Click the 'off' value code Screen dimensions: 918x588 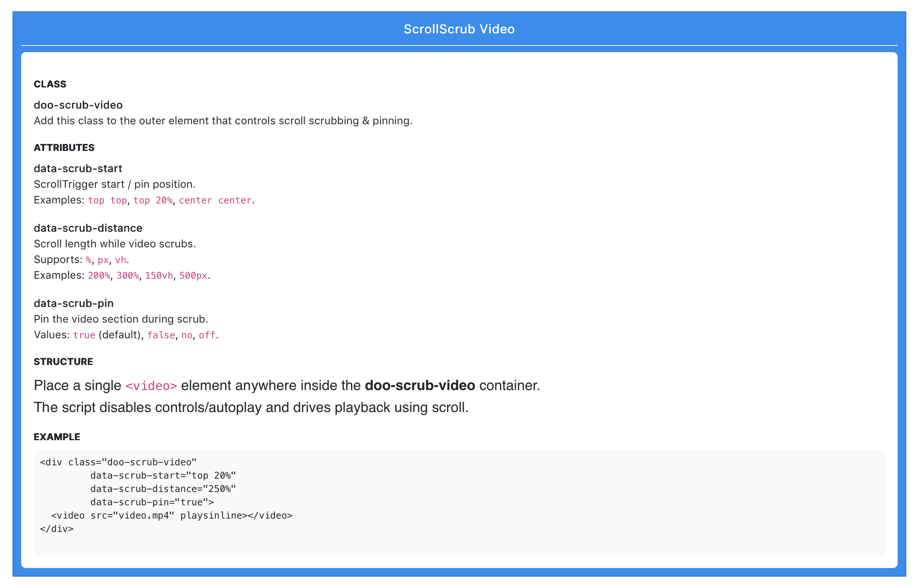point(207,335)
